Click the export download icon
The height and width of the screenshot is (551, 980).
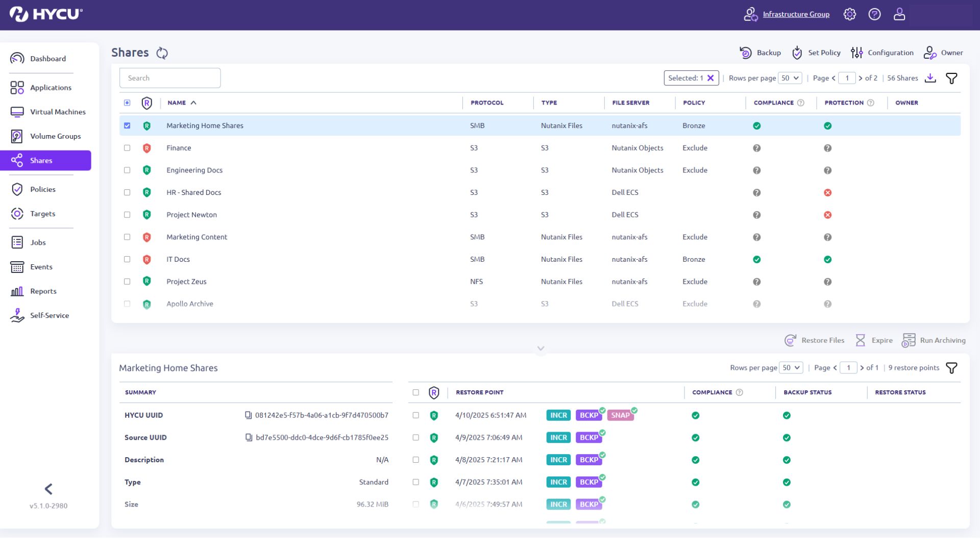(x=930, y=78)
